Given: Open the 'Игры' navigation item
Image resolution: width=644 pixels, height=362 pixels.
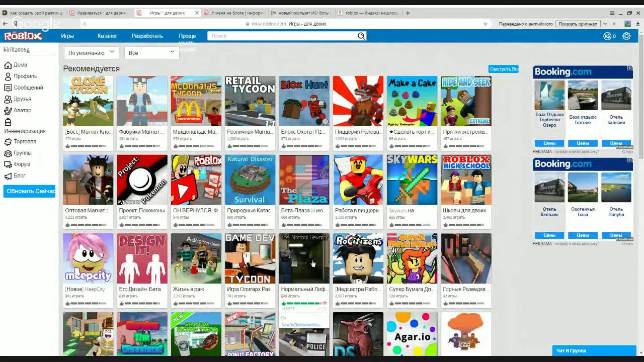Looking at the screenshot, I should 67,36.
